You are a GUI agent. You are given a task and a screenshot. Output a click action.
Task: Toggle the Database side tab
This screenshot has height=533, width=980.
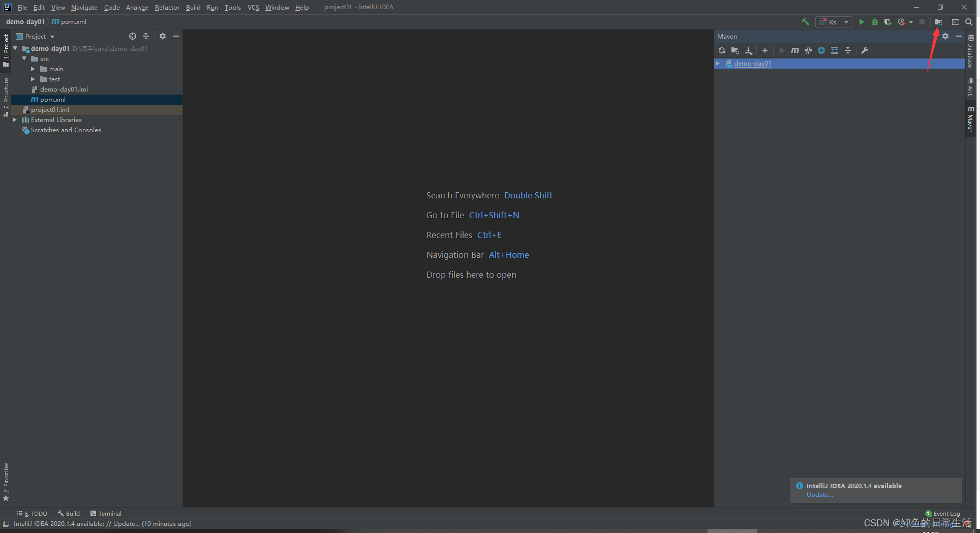(971, 51)
